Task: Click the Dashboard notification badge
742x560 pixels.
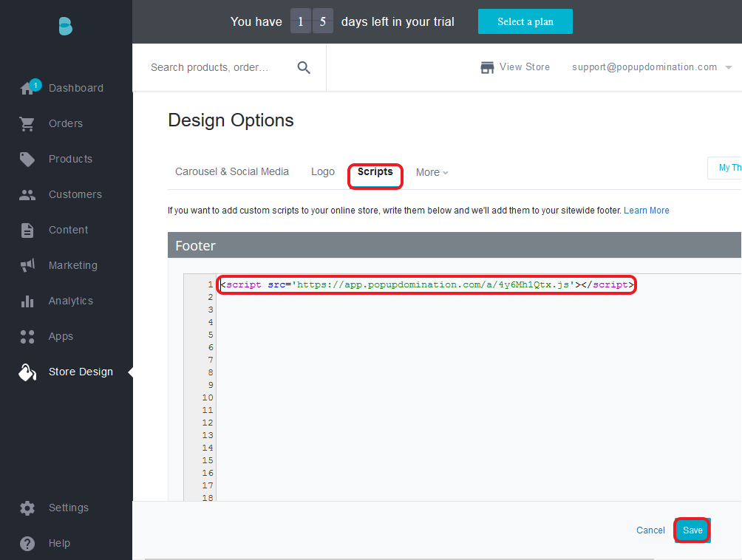Action: coord(35,85)
